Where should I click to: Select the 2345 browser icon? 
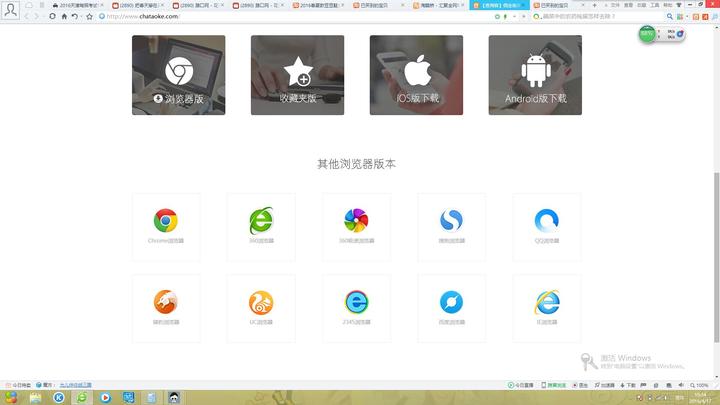coord(356,302)
